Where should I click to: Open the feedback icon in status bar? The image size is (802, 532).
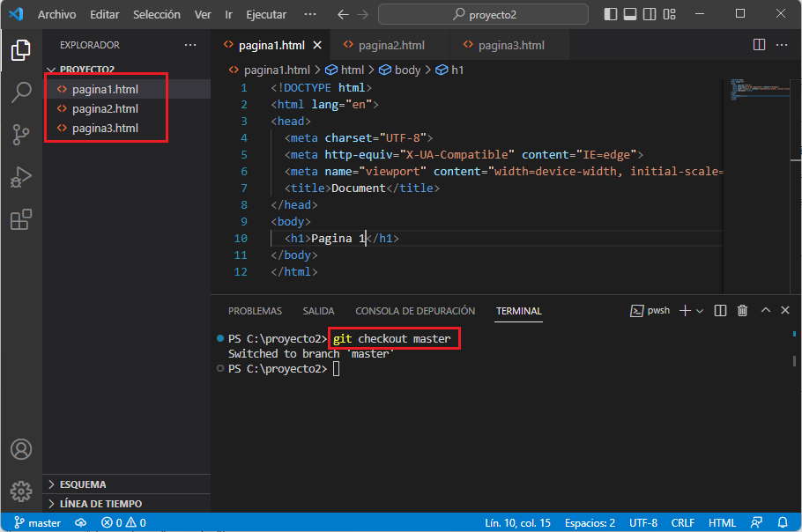click(x=756, y=522)
